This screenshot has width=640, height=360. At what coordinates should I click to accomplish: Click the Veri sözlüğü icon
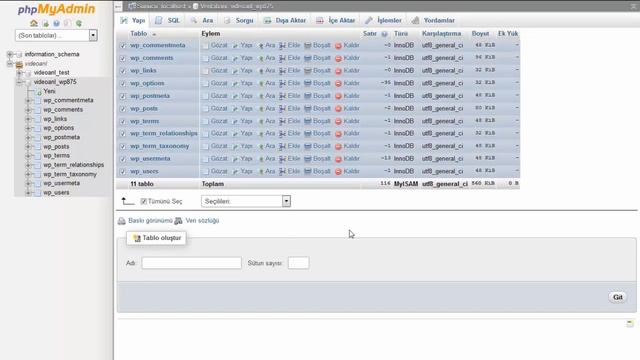point(178,221)
